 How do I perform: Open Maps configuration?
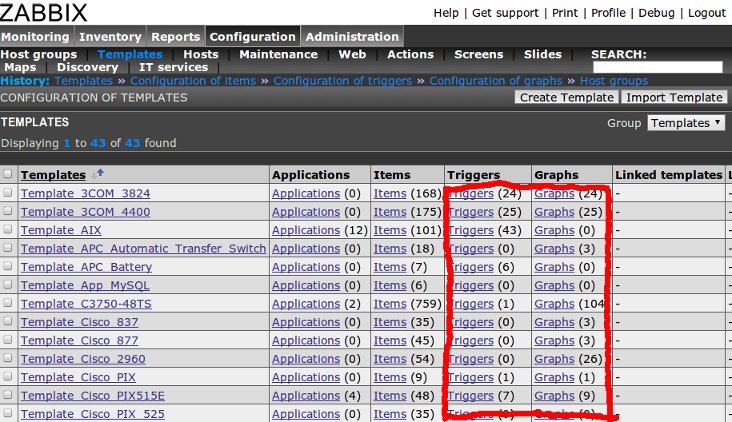(20, 67)
